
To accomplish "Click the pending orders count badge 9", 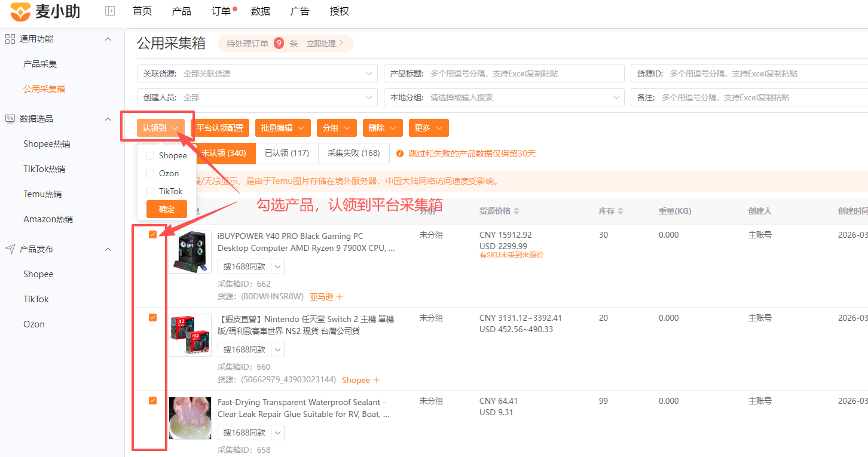I will click(x=279, y=43).
